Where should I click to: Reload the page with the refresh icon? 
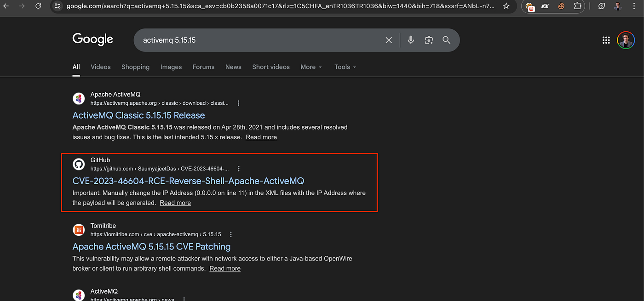pos(38,6)
